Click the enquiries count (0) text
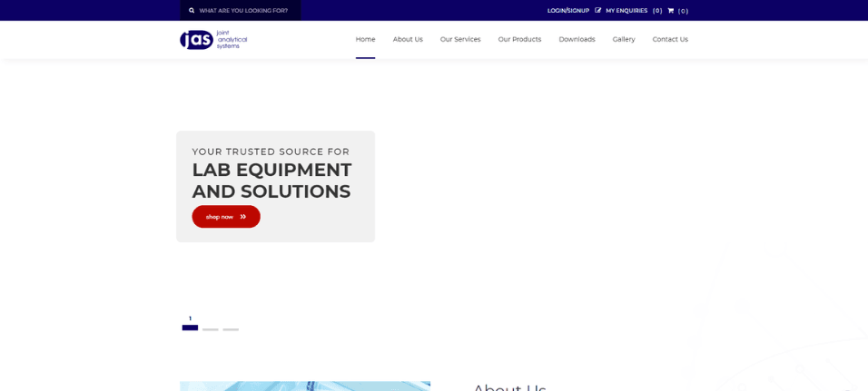868x391 pixels. [x=657, y=11]
